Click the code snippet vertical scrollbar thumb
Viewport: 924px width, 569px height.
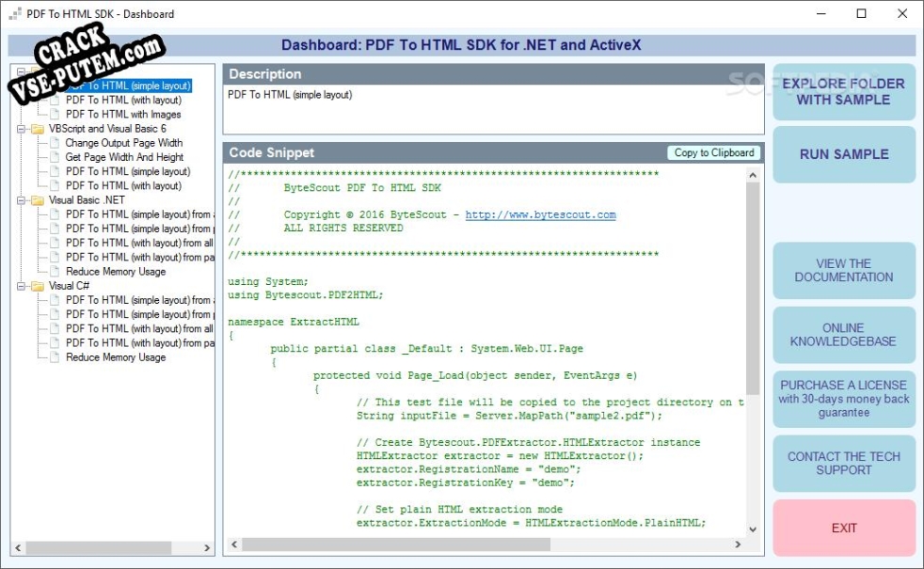pyautogui.click(x=753, y=288)
